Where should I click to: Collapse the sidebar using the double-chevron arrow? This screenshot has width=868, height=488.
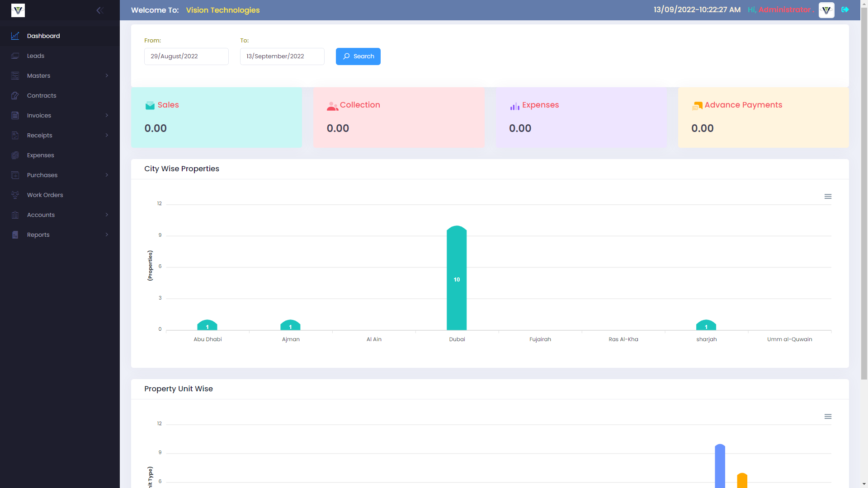pyautogui.click(x=99, y=10)
